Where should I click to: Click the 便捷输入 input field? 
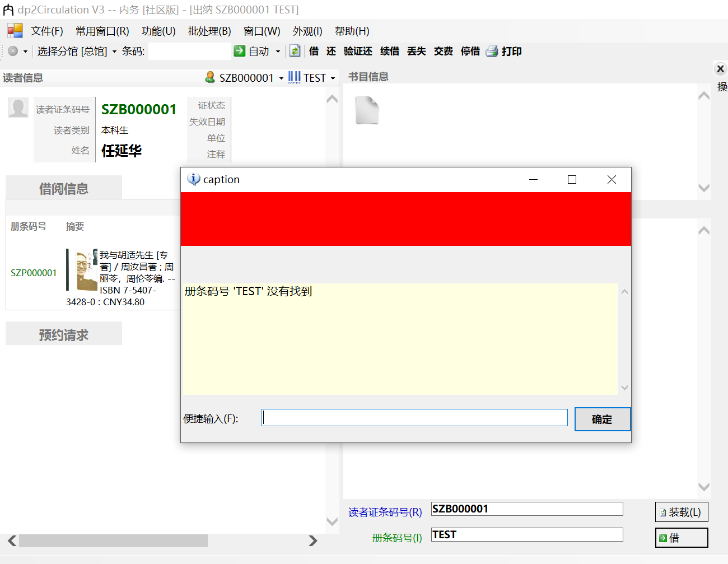coord(414,417)
